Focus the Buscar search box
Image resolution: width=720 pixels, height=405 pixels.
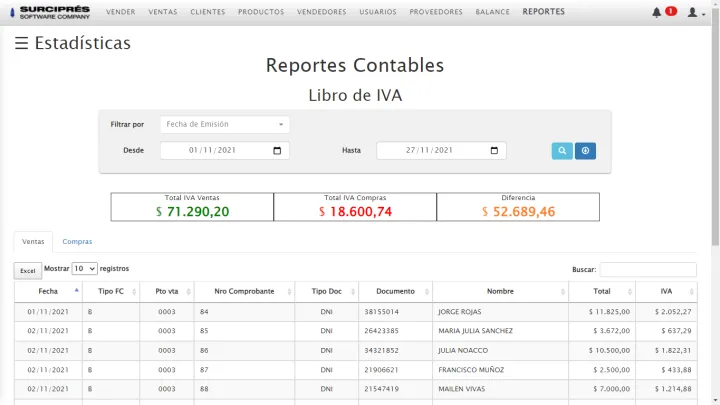tap(648, 270)
